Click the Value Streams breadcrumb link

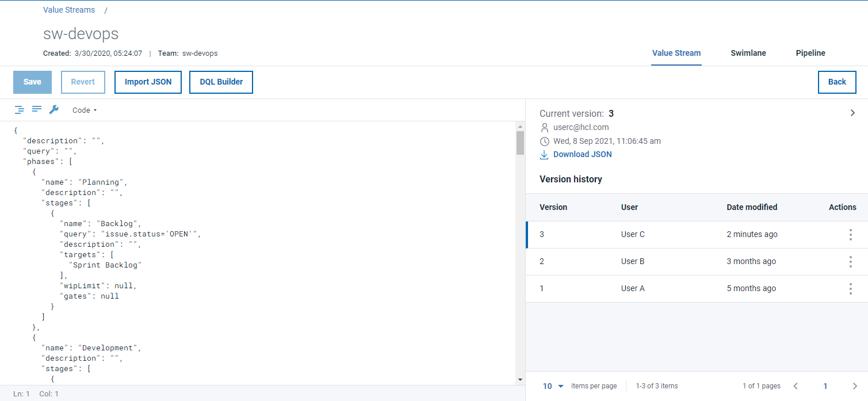pos(69,10)
